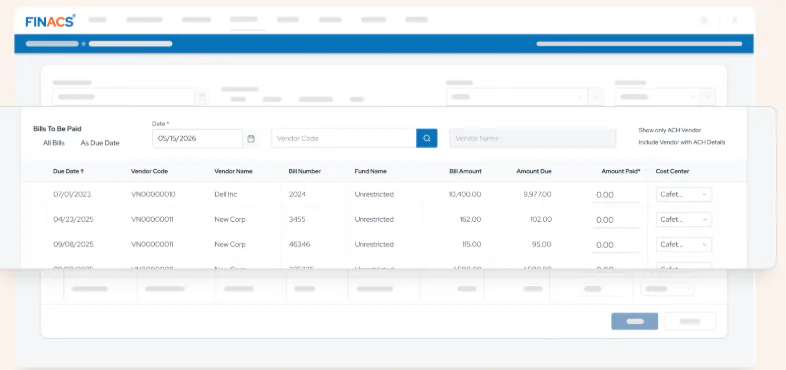The width and height of the screenshot is (786, 370).
Task: Click Amount Paid field for Dell Inc row
Action: [x=616, y=195]
